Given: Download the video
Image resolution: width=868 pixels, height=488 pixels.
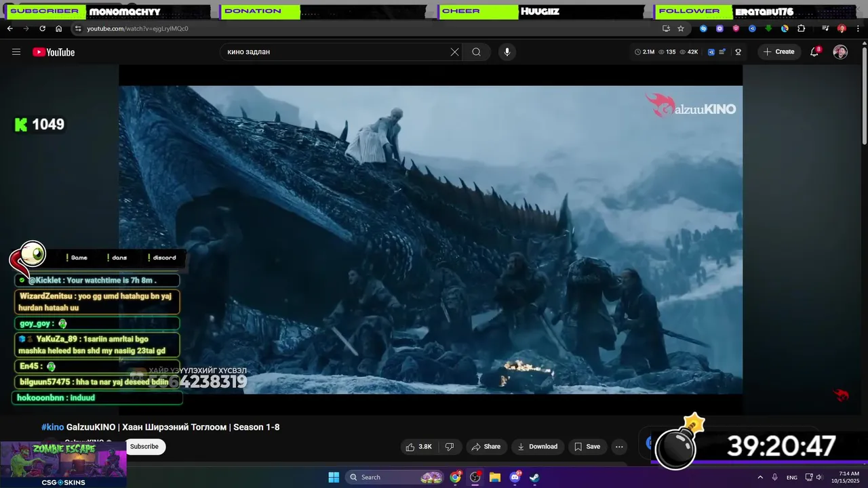Looking at the screenshot, I should [537, 447].
